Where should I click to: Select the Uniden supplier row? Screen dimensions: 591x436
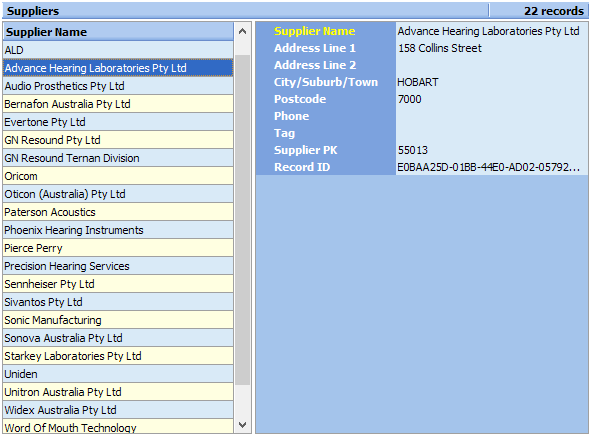pyautogui.click(x=118, y=374)
